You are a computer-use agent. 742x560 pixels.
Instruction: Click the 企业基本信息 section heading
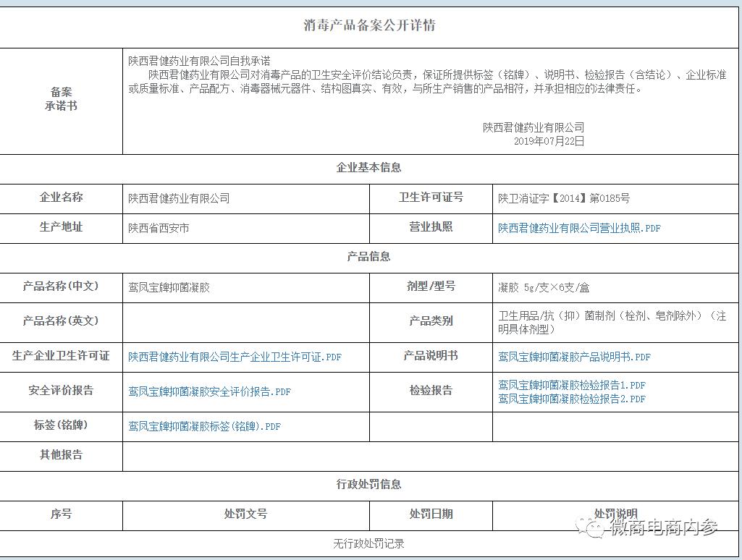pos(369,167)
